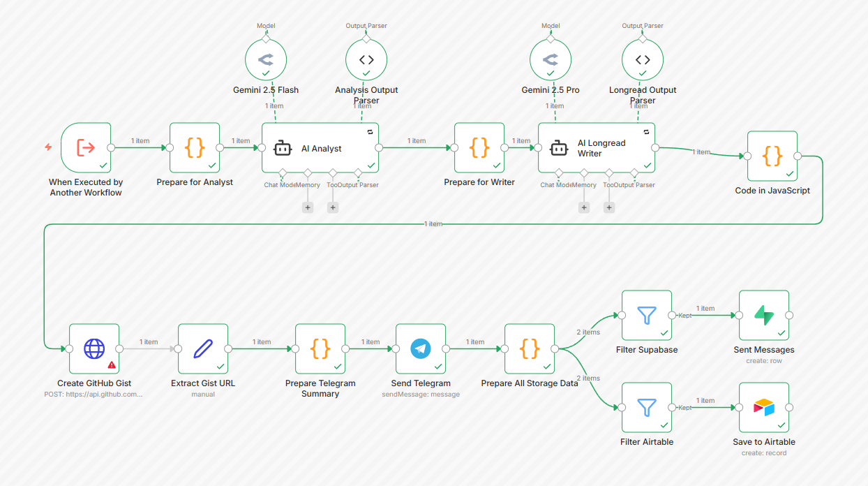Select the Save to Airtable node
The image size is (868, 486).
tap(764, 407)
